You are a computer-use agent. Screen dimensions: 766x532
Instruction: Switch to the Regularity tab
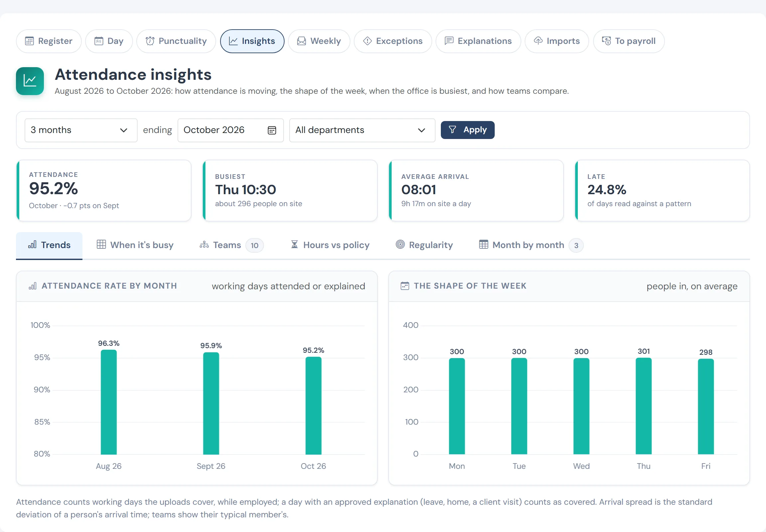(424, 245)
